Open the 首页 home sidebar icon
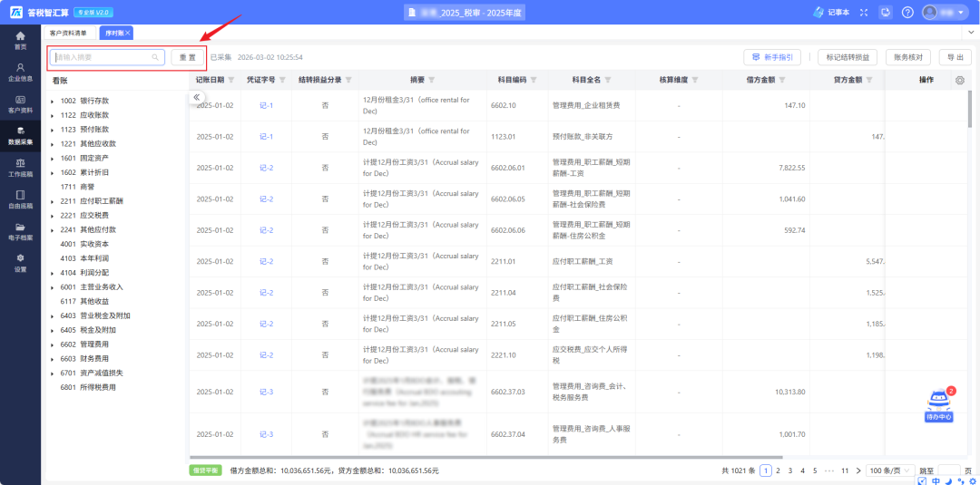The width and height of the screenshot is (980, 485). point(20,40)
